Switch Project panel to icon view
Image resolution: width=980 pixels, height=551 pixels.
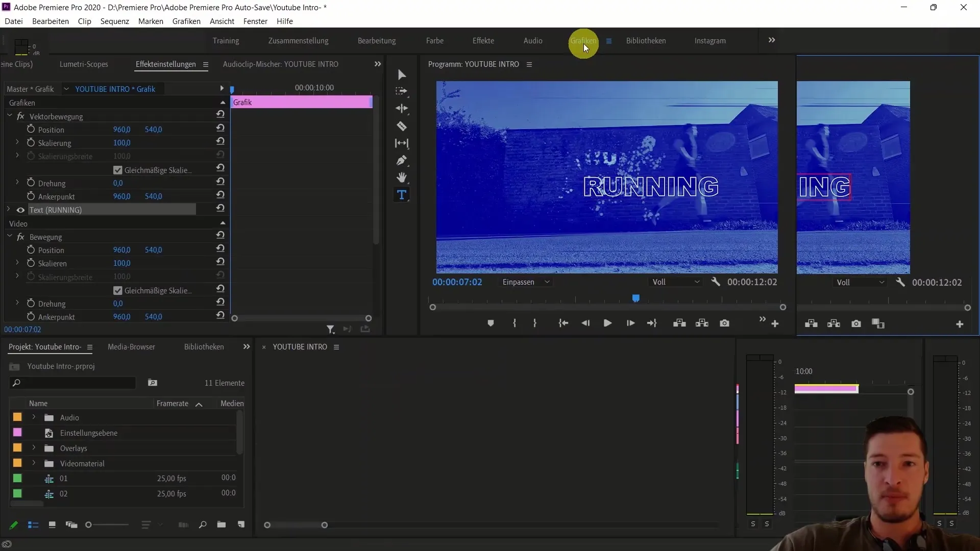[x=52, y=525]
